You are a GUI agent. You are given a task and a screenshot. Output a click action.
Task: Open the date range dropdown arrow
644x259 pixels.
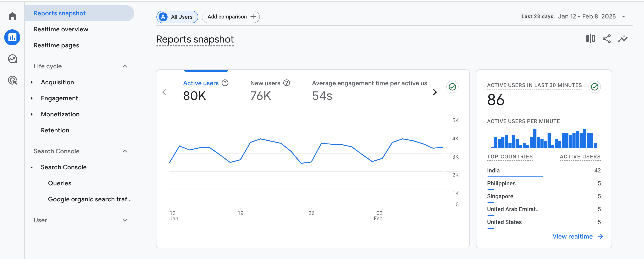click(x=624, y=16)
